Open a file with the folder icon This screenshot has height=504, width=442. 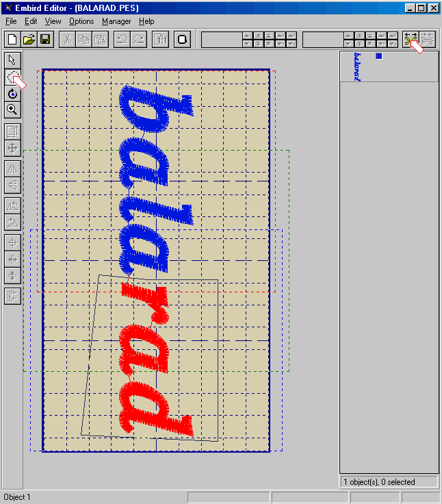pyautogui.click(x=29, y=40)
